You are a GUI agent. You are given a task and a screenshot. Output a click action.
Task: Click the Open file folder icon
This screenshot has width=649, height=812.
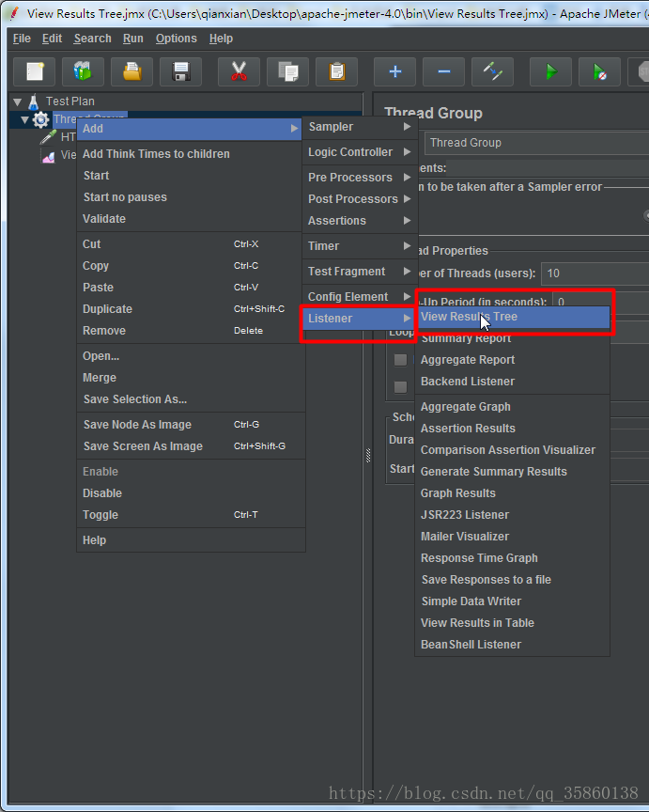[132, 71]
